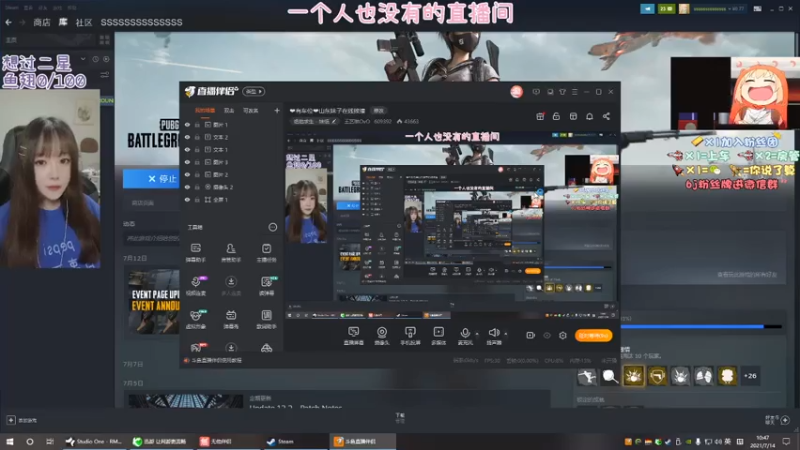Click the streamer avatar in streaming app title bar
This screenshot has height=450, width=800.
tap(516, 92)
